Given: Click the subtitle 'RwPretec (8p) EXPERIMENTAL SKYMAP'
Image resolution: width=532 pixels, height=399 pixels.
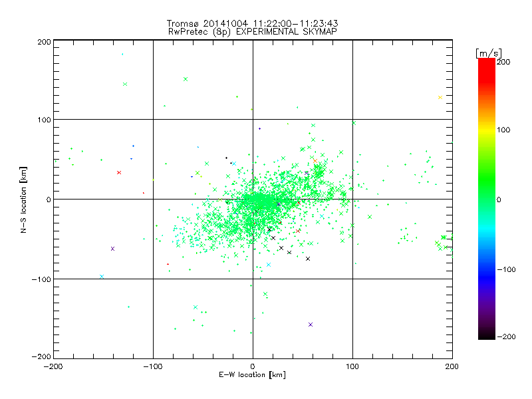Looking at the screenshot, I should click(x=253, y=32).
